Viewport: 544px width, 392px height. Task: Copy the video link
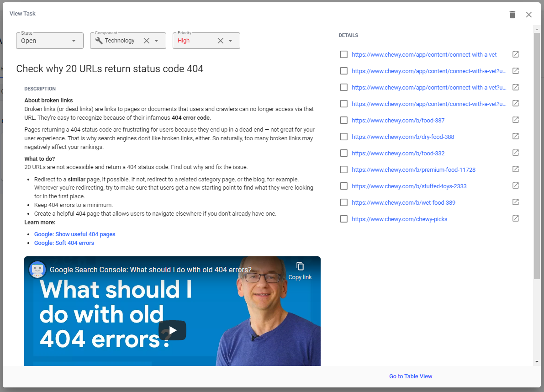(x=300, y=271)
